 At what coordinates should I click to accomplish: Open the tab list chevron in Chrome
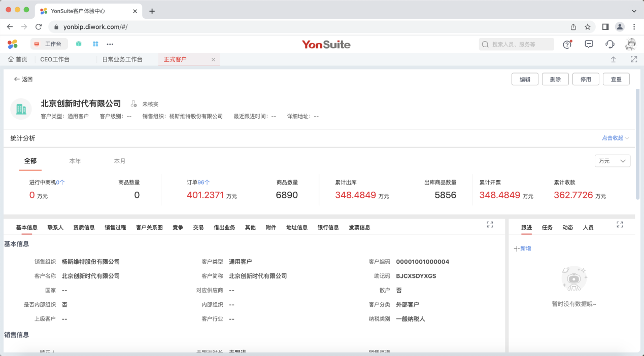coord(634,11)
